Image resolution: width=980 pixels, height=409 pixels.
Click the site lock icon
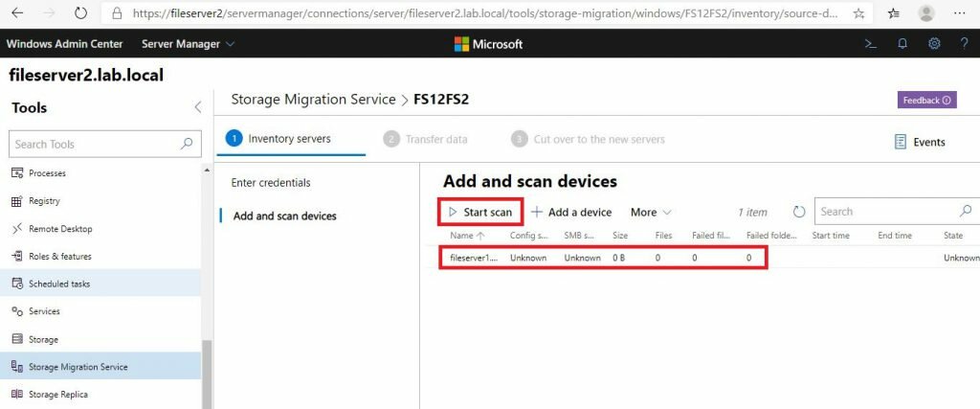pos(117,13)
